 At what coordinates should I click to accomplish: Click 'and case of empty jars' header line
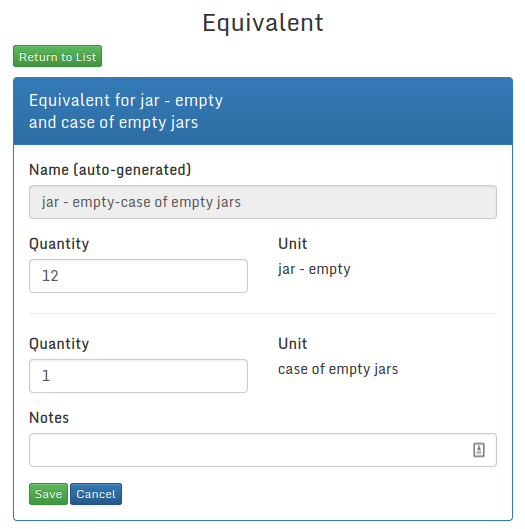pyautogui.click(x=113, y=122)
